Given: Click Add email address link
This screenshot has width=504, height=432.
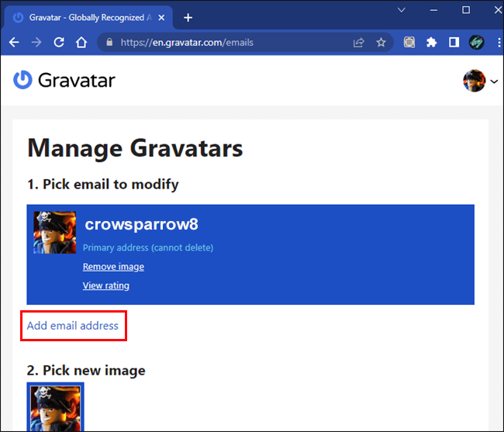Looking at the screenshot, I should 73,326.
